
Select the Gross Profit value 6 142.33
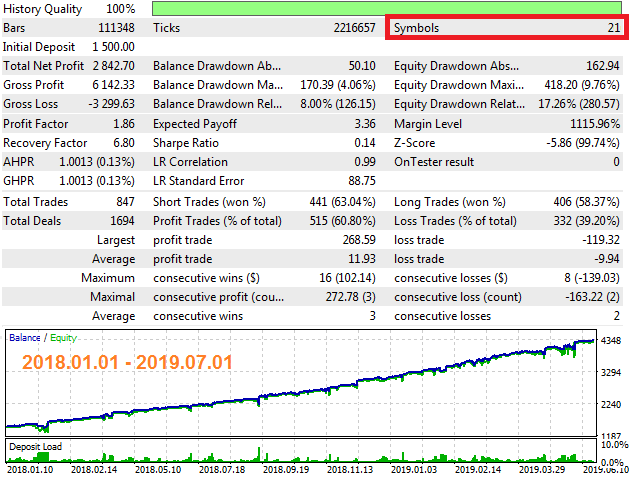coord(113,85)
